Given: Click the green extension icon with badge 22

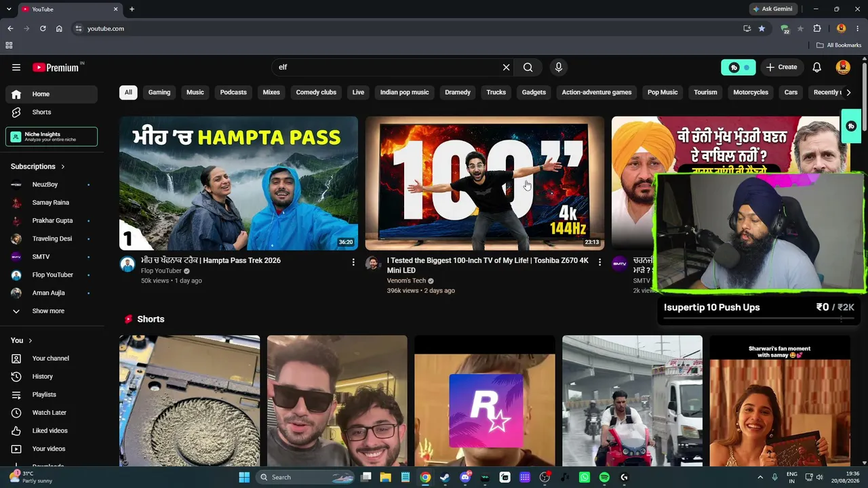Looking at the screenshot, I should click(x=785, y=28).
